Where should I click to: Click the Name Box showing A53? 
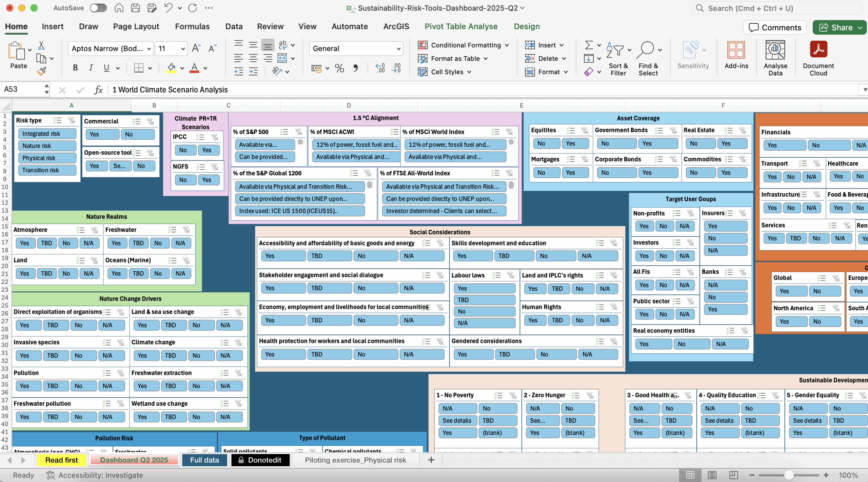click(23, 90)
